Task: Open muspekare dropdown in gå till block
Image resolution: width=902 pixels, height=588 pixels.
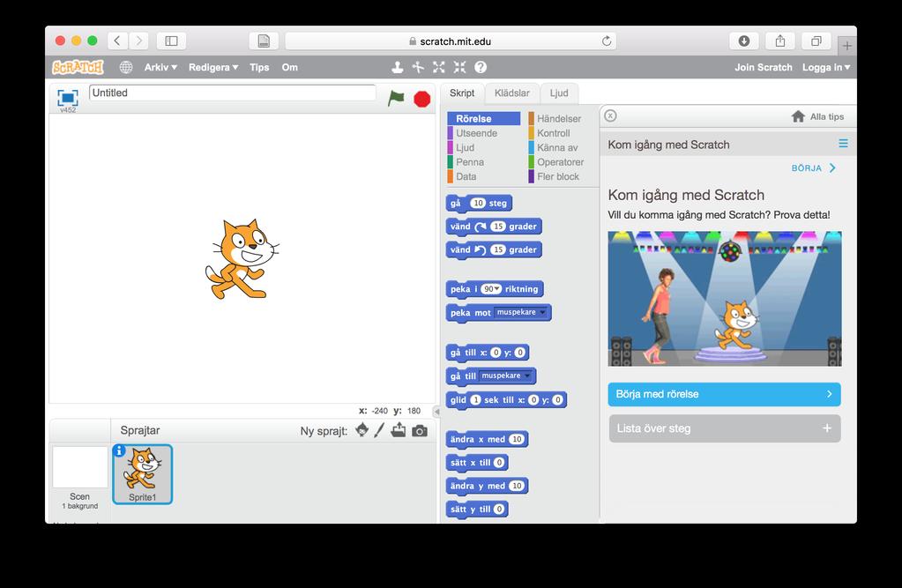Action: point(527,376)
